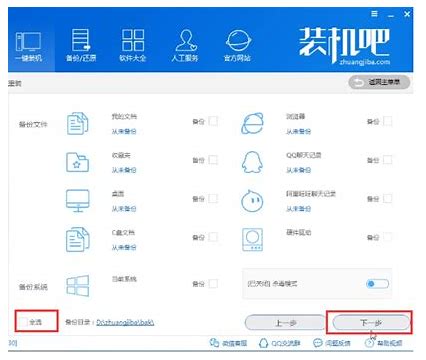Click the 浏览器 item name

[x=295, y=116]
